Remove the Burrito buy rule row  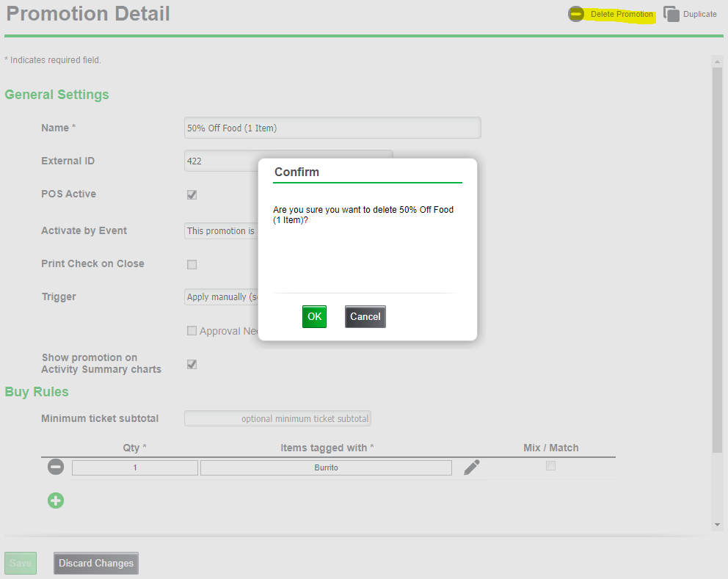(x=56, y=467)
